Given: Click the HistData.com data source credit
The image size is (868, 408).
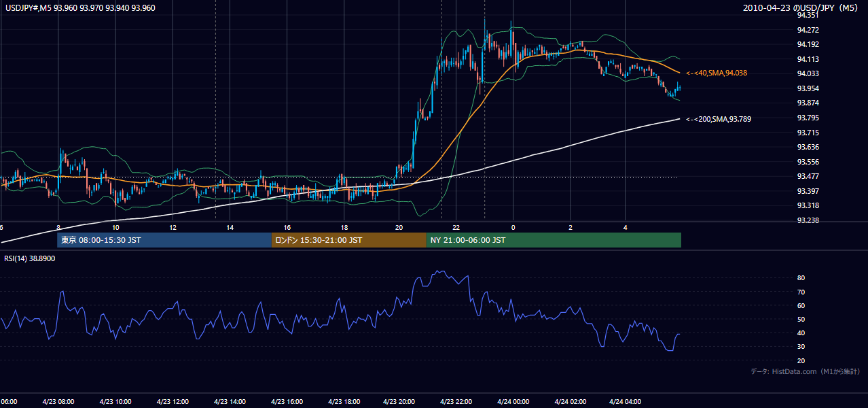Looking at the screenshot, I should tap(806, 371).
